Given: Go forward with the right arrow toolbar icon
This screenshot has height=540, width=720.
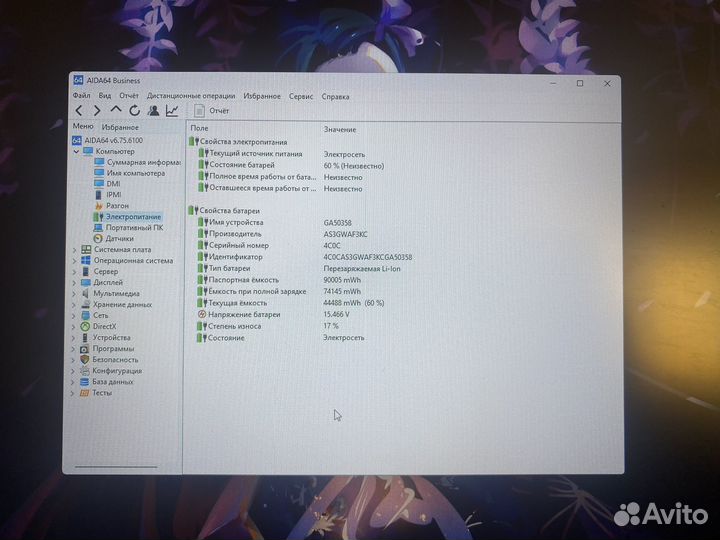Looking at the screenshot, I should click(x=97, y=110).
